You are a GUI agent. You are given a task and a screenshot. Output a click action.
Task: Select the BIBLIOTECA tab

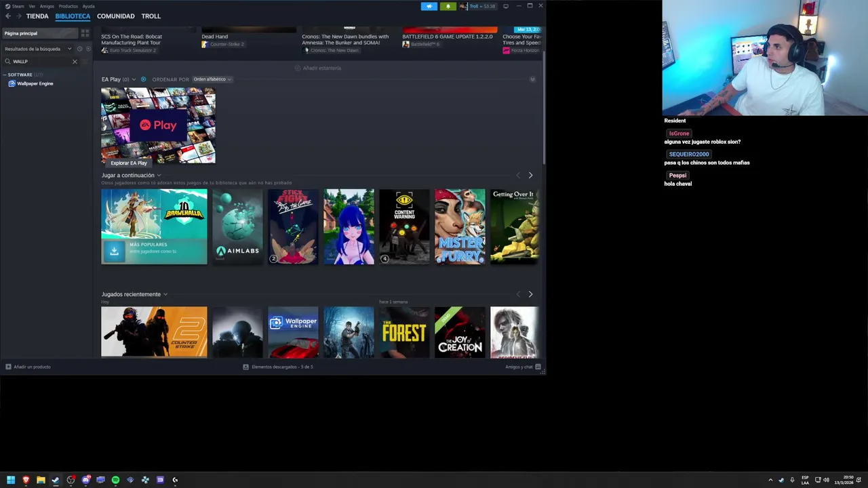click(73, 16)
